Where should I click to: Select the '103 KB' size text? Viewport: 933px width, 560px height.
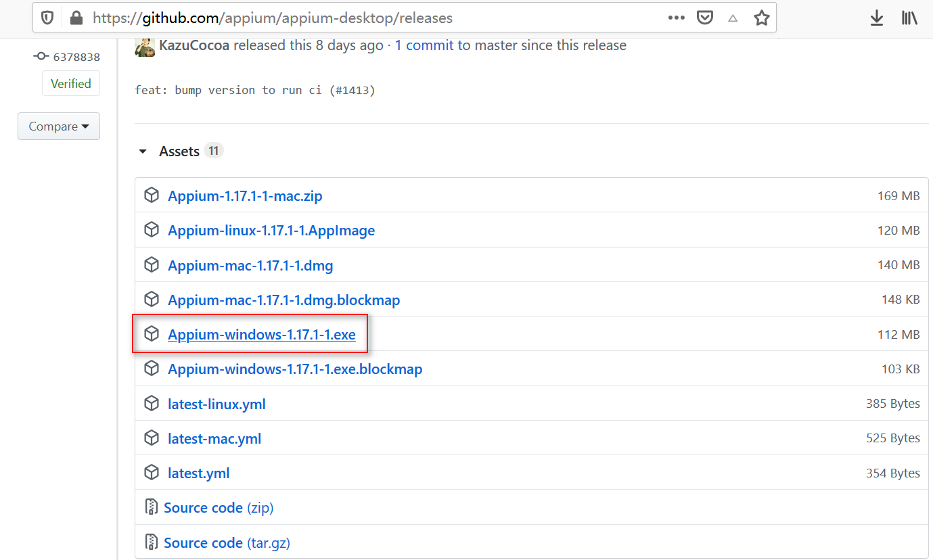coord(901,369)
